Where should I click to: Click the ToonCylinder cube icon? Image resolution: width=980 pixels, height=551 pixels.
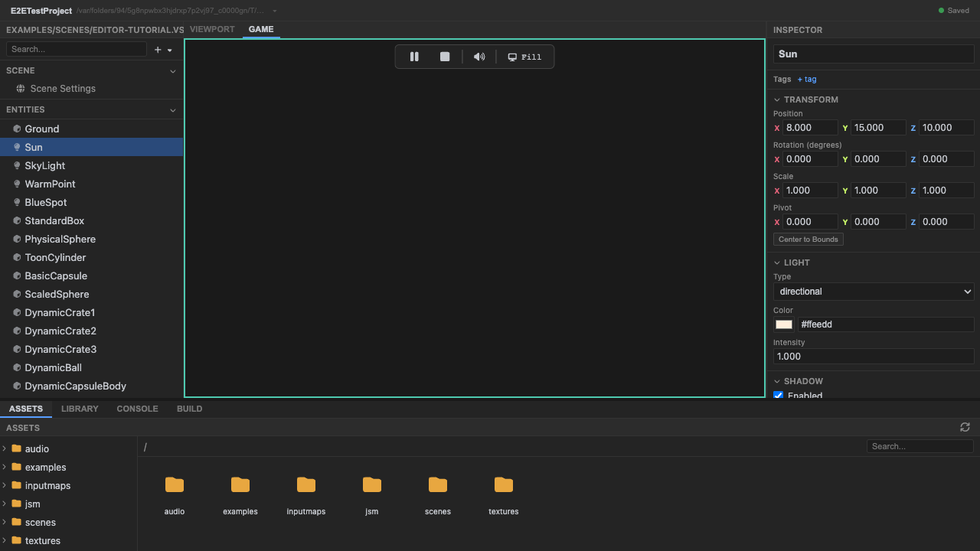pos(18,257)
